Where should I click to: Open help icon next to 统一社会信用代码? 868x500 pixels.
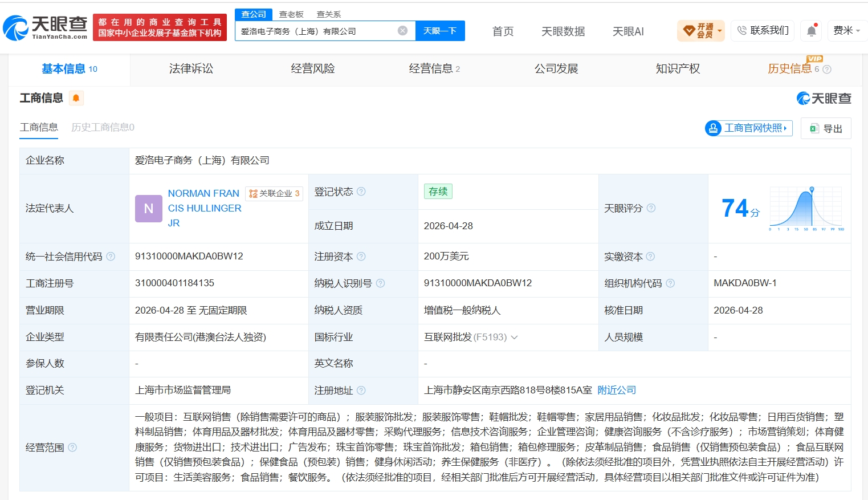click(x=111, y=257)
